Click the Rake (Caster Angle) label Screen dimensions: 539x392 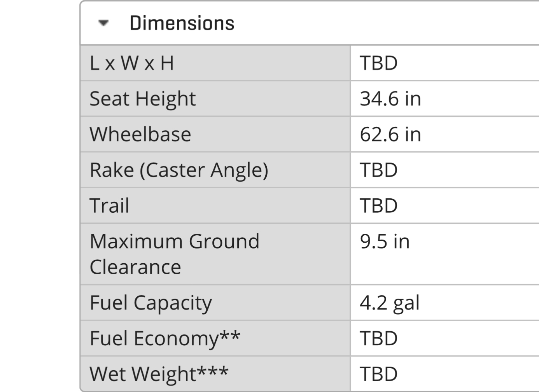point(178,170)
